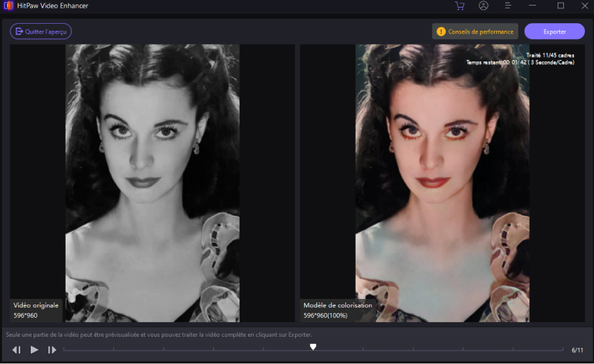The width and height of the screenshot is (594, 364).
Task: Close the HitPaw Video Enhancer window
Action: click(583, 6)
